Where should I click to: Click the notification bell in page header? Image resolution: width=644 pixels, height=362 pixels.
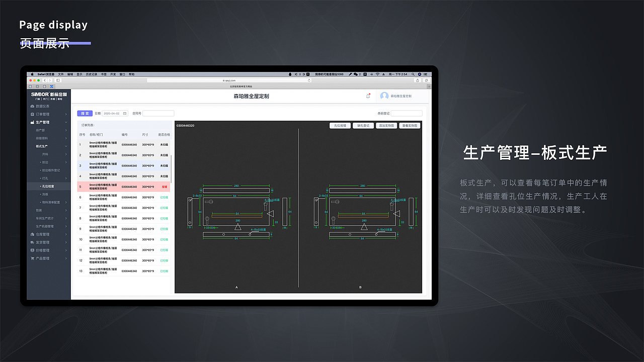pos(368,96)
